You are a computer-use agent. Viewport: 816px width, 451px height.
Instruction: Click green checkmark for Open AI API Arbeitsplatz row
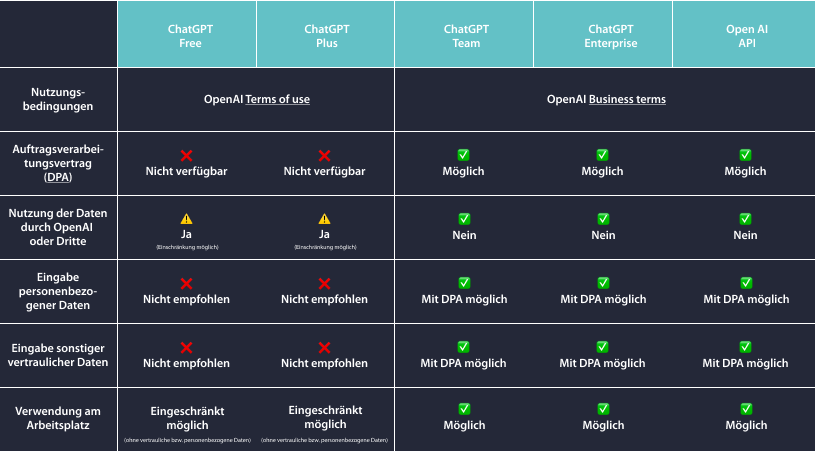pos(746,409)
